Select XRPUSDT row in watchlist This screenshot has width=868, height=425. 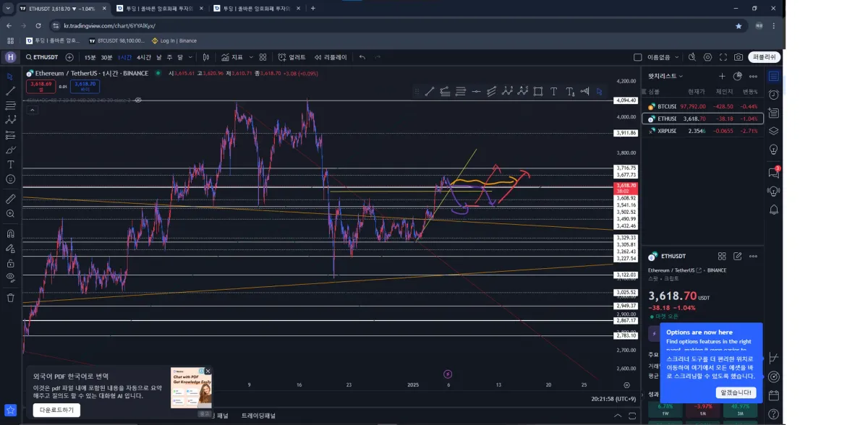pyautogui.click(x=702, y=131)
